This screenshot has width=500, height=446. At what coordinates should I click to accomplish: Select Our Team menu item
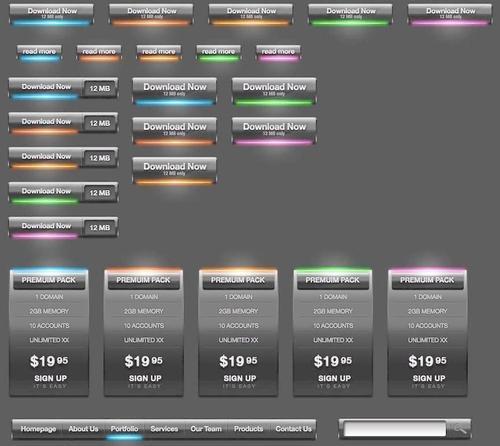click(206, 429)
